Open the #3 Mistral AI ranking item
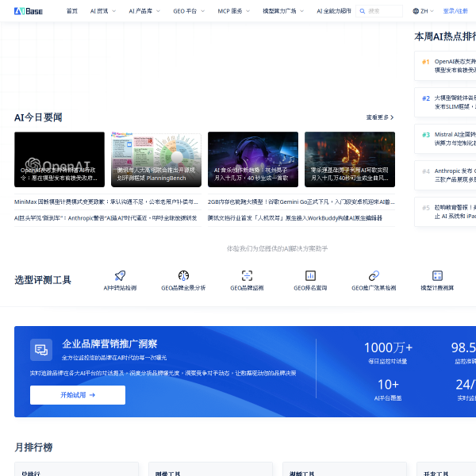Image resolution: width=476 pixels, height=476 pixels. [x=445, y=139]
